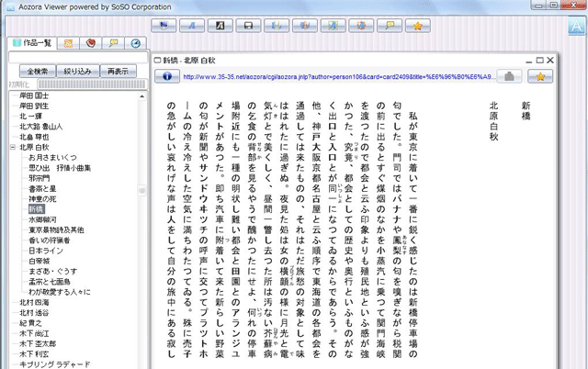Image resolution: width=588 pixels, height=369 pixels.
Task: Click the gold star icon in the top toolbar
Action: [417, 26]
